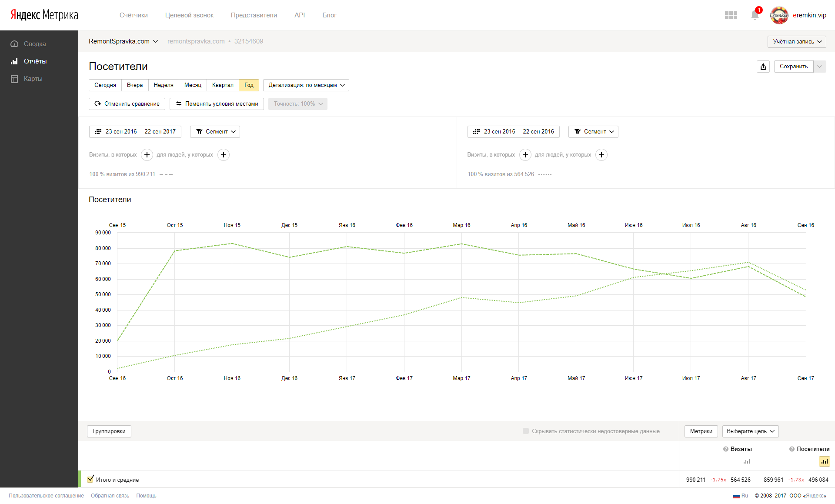Add visit condition plus in left segment
This screenshot has width=835, height=504.
pyautogui.click(x=147, y=155)
